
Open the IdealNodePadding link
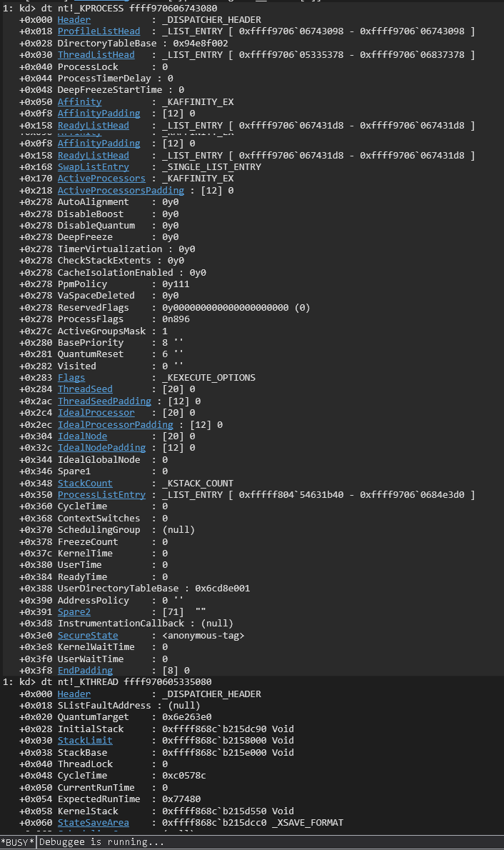click(101, 448)
